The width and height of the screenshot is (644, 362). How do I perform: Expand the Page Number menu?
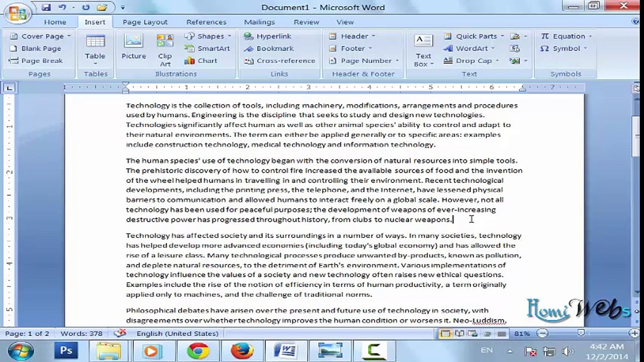tap(363, 60)
